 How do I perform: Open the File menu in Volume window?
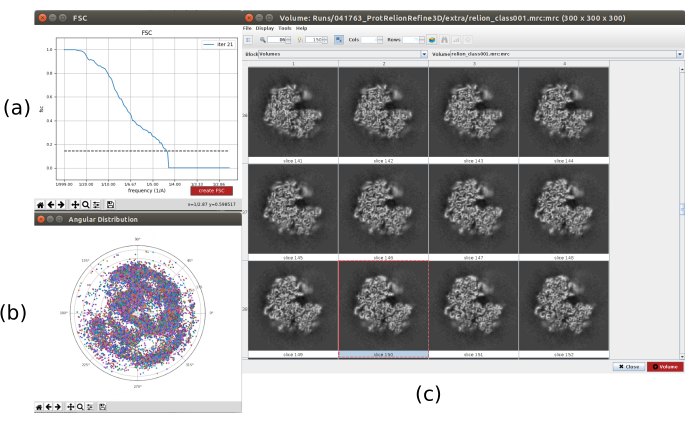tap(247, 28)
